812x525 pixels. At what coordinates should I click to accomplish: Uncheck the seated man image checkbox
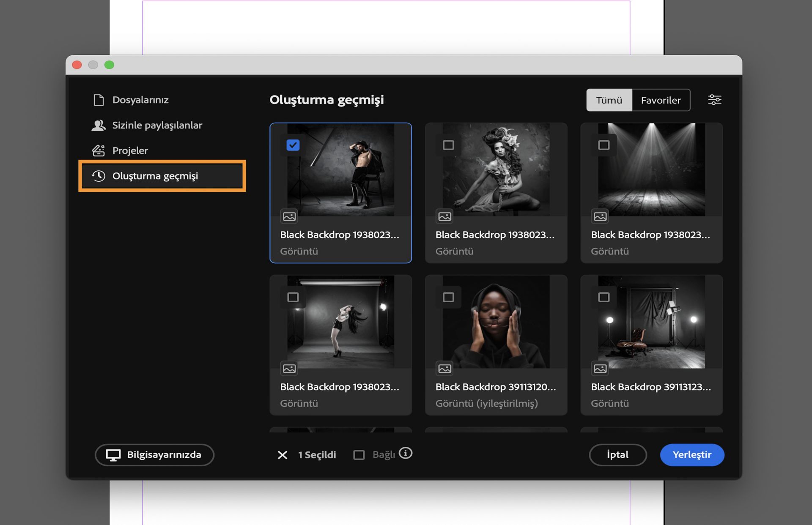coord(293,145)
